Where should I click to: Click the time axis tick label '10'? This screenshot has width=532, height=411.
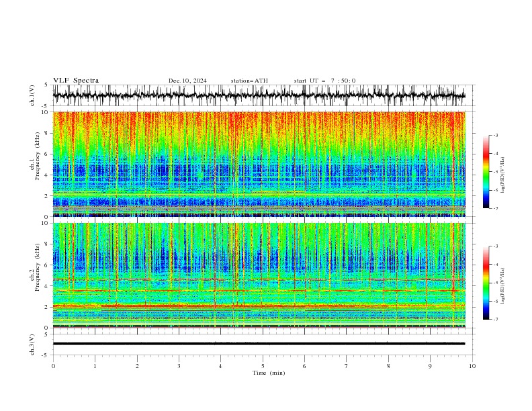472,366
